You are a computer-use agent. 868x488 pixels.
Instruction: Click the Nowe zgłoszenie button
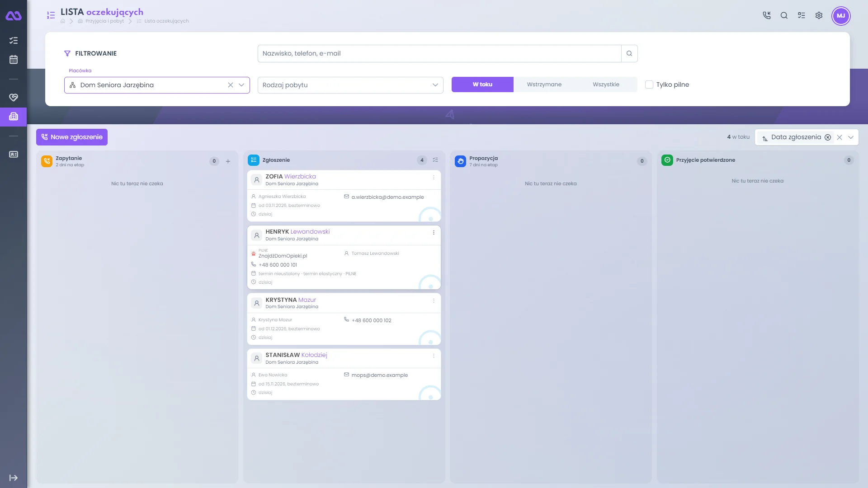coord(72,137)
